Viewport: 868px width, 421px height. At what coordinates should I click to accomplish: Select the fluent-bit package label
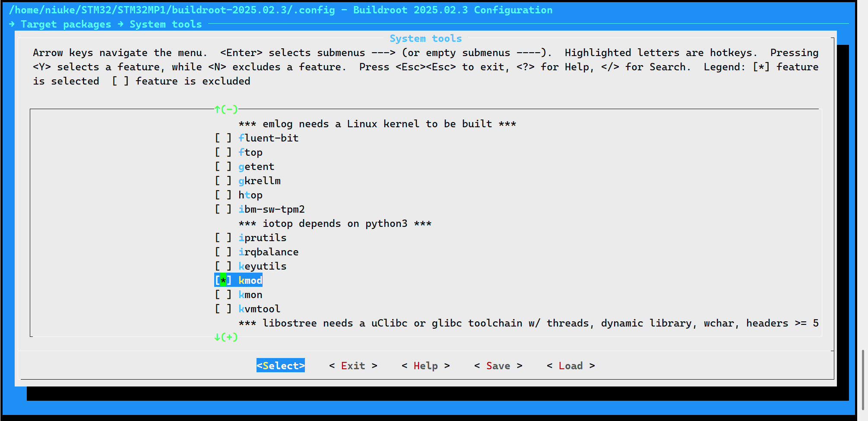coord(269,138)
